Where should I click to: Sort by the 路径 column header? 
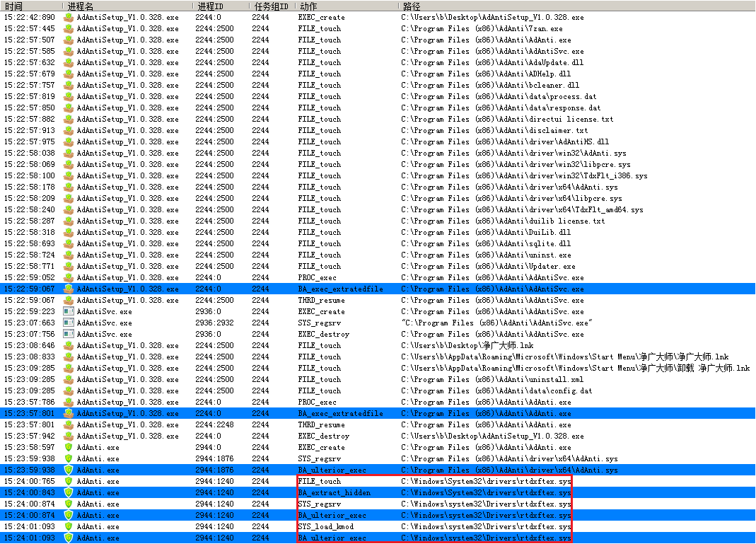coord(577,6)
